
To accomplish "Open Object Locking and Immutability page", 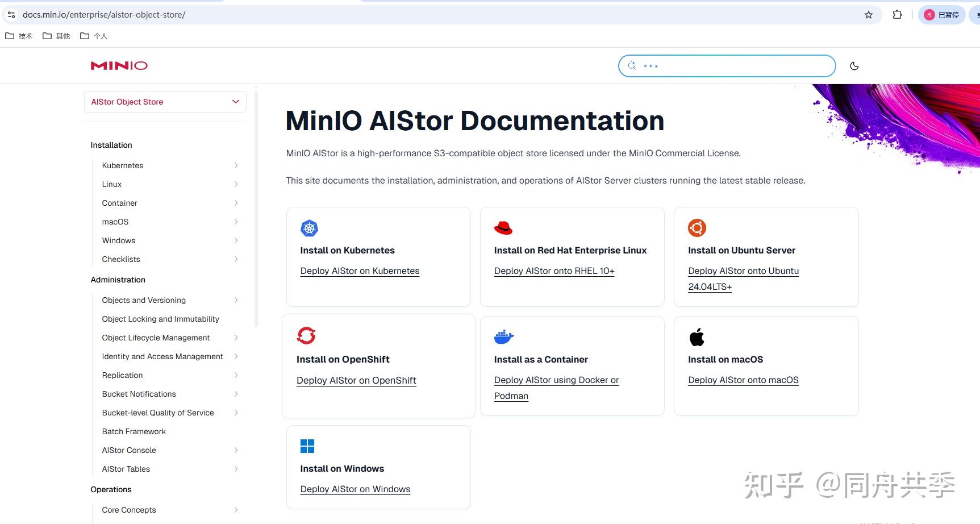I will [x=161, y=319].
